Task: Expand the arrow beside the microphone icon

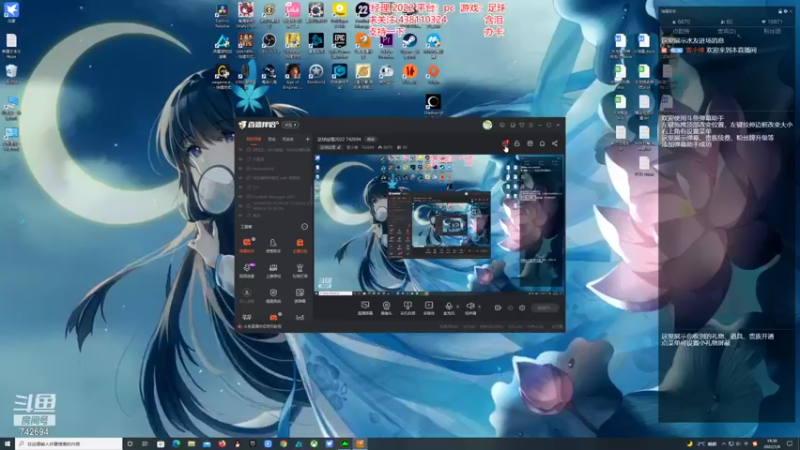Action: tap(458, 306)
